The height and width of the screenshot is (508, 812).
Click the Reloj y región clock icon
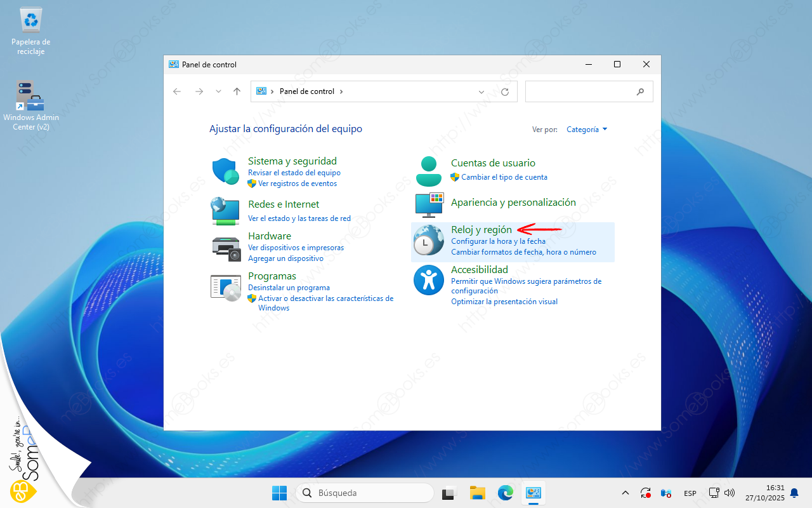click(x=429, y=241)
